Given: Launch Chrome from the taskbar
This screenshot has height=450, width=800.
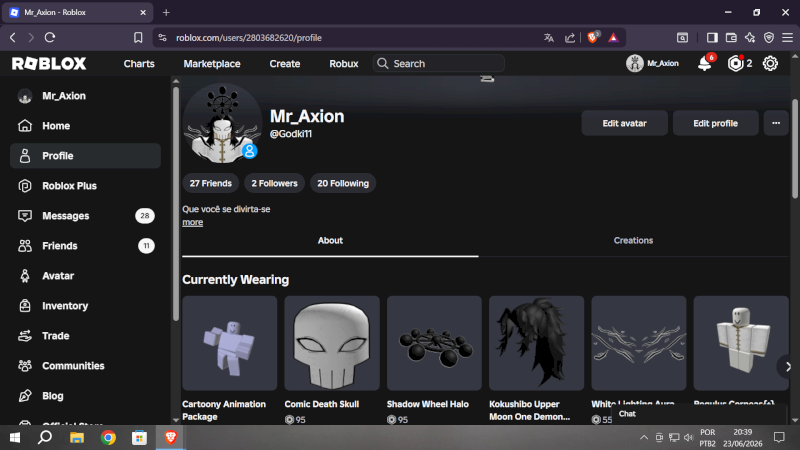Looking at the screenshot, I should pyautogui.click(x=108, y=437).
